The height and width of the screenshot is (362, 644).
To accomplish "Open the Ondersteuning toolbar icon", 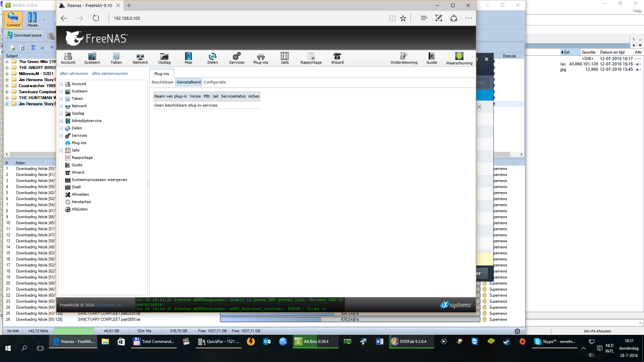I will coord(404,58).
